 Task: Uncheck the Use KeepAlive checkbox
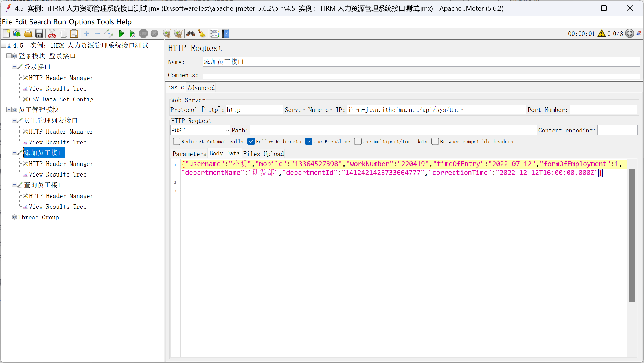(309, 141)
